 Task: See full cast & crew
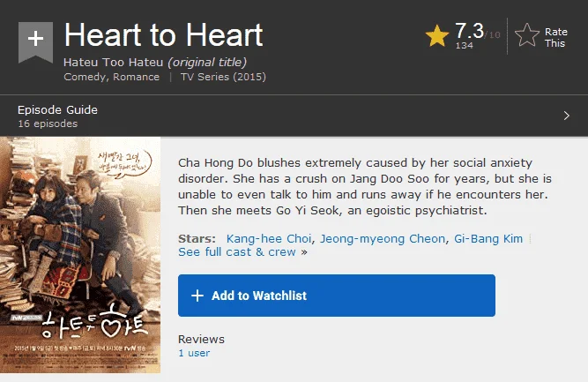tap(237, 251)
